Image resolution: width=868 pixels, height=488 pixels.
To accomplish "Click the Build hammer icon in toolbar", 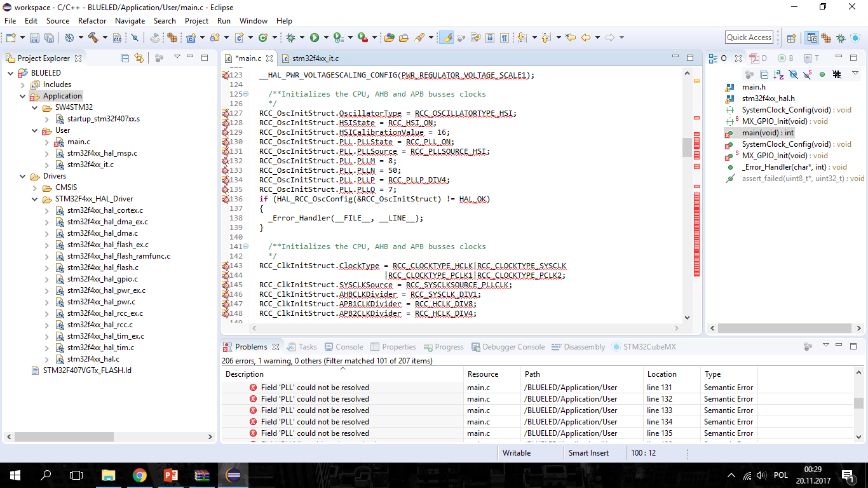I will 93,37.
